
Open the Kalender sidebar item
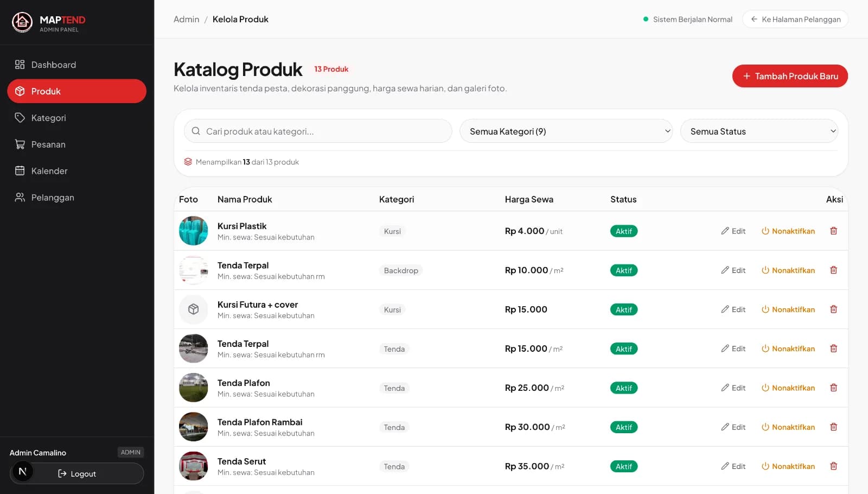pyautogui.click(x=76, y=171)
